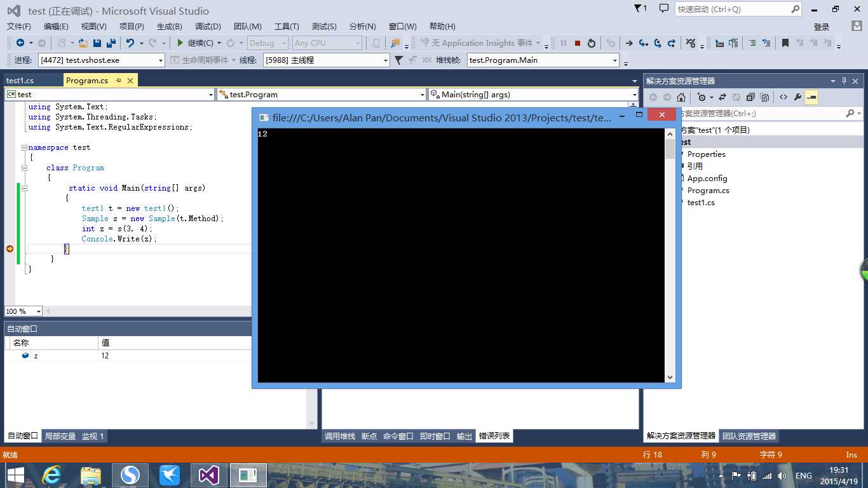Open the 帮助(H) menu
Image resolution: width=868 pixels, height=488 pixels.
pos(442,26)
